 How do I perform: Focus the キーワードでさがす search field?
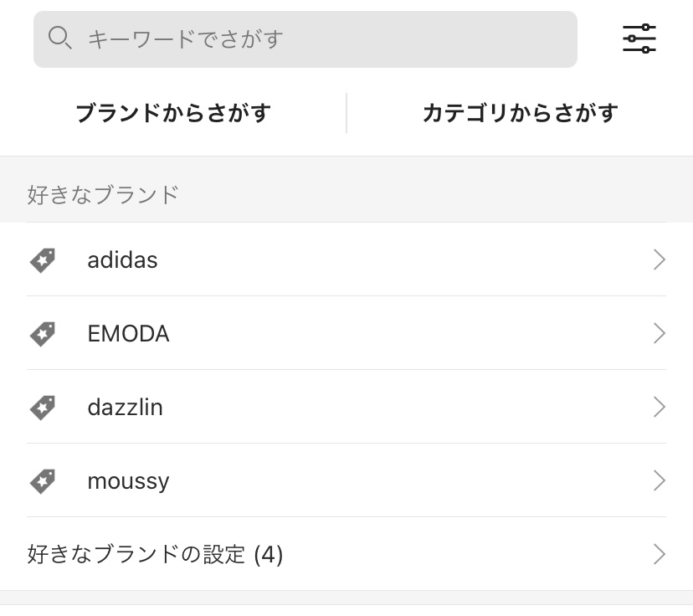305,39
